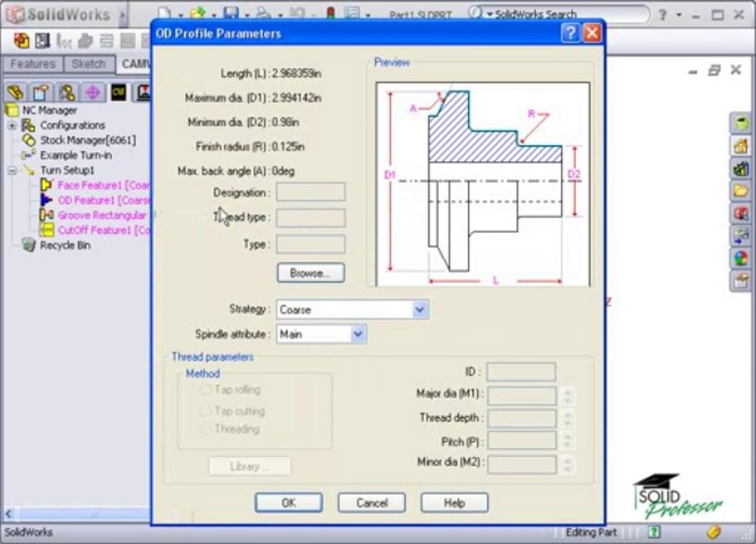Select OD Feature1 in the tree
This screenshot has height=544, width=756.
104,200
